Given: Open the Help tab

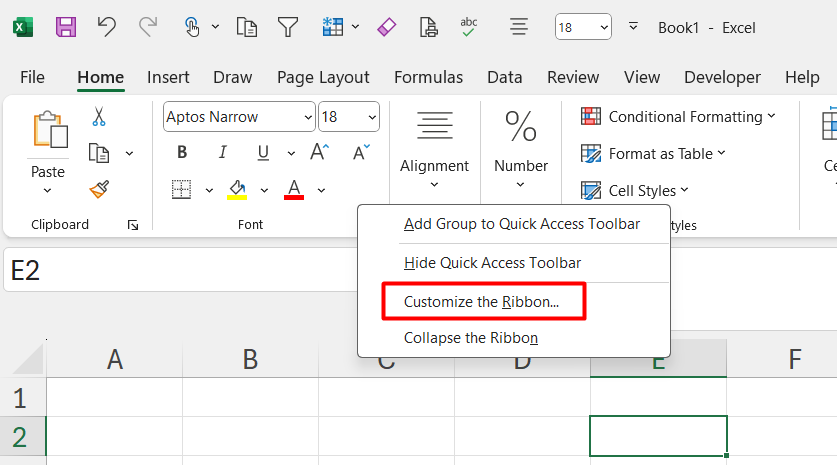Looking at the screenshot, I should [x=802, y=77].
